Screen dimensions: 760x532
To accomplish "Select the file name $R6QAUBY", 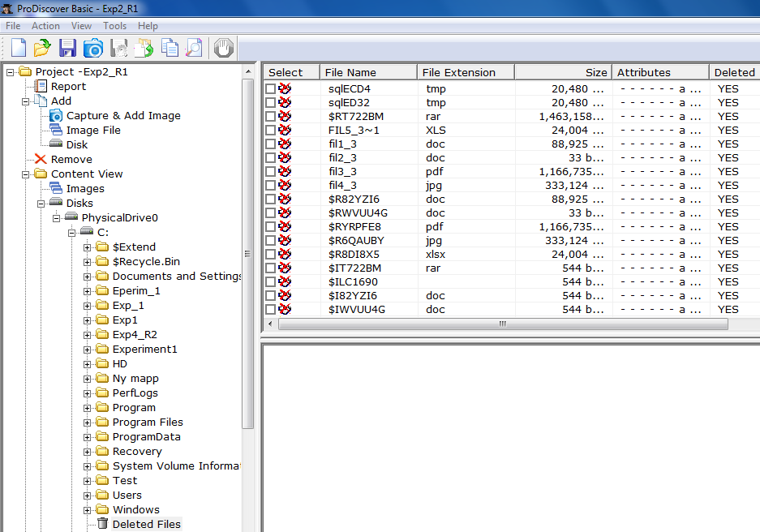I will pos(356,240).
